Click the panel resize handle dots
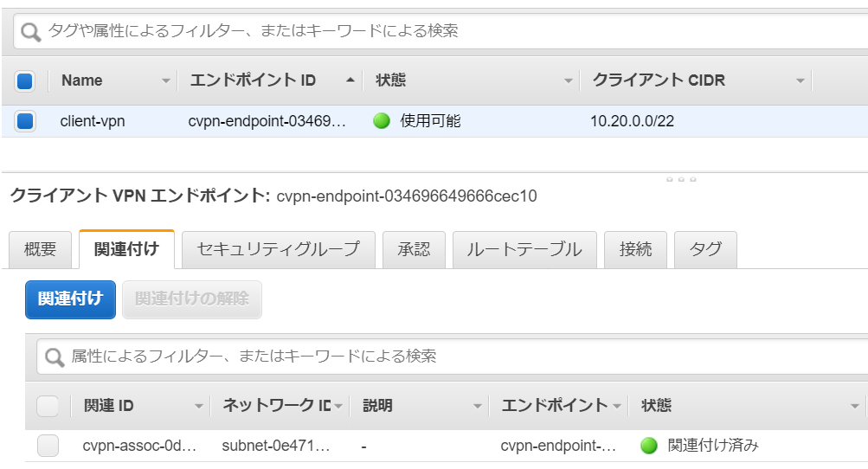Viewport: 868px width, 469px height. tap(681, 179)
